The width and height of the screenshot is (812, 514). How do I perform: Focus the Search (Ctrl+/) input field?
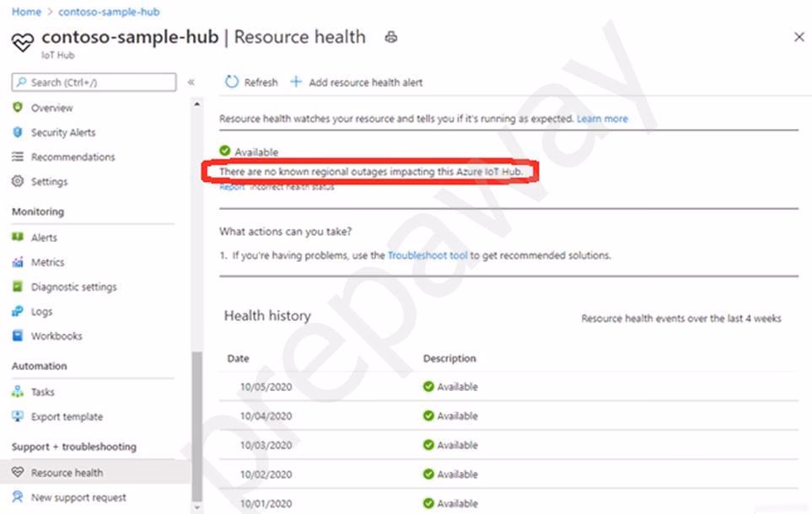(94, 83)
